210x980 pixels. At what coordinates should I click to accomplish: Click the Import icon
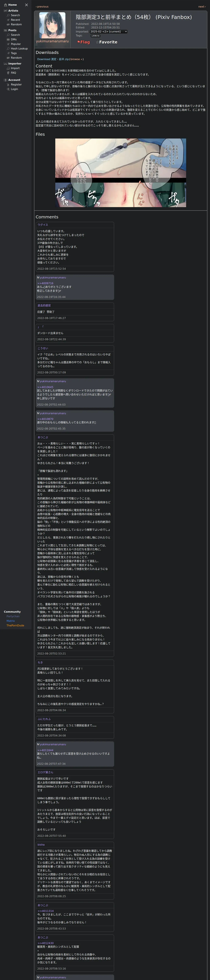(8, 68)
